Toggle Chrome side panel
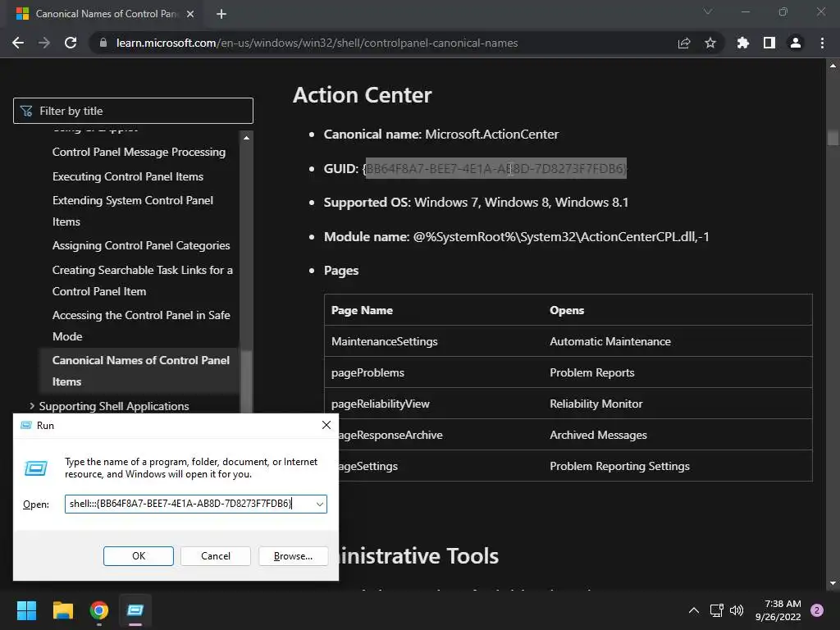Screen dimensions: 840x630 [769, 43]
